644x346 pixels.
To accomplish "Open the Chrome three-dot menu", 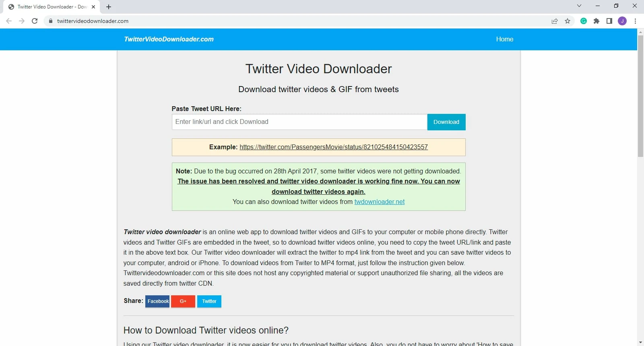I will click(635, 21).
